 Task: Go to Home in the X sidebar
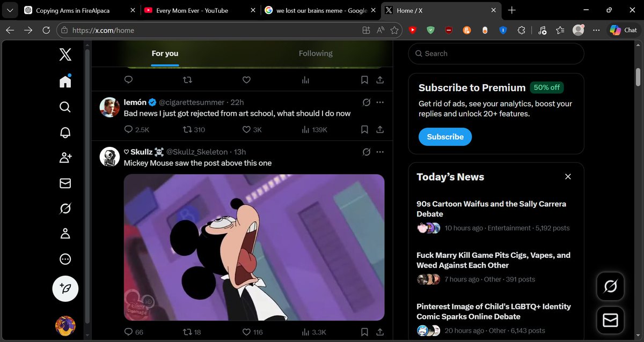tap(65, 81)
